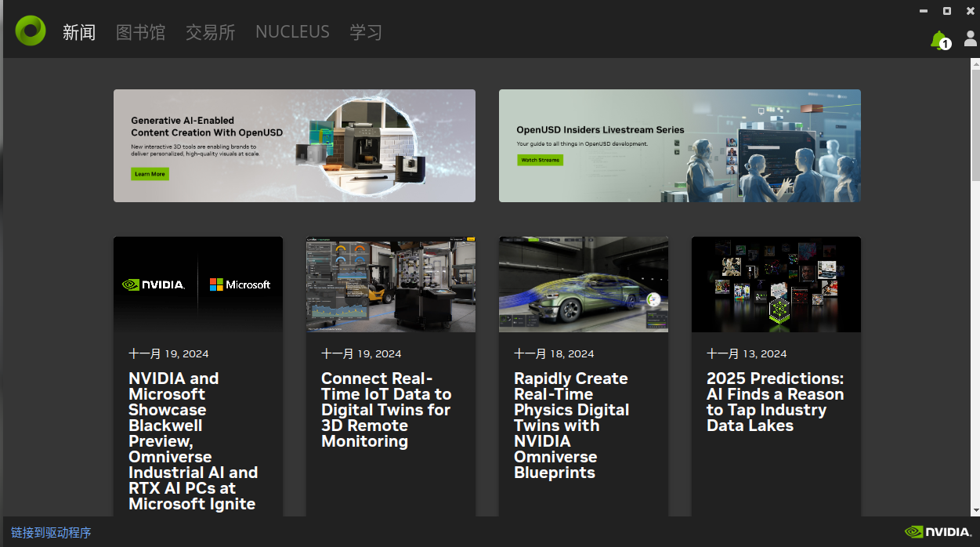Click the Watch Streams button
Screen dimensions: 980x547
click(x=540, y=160)
